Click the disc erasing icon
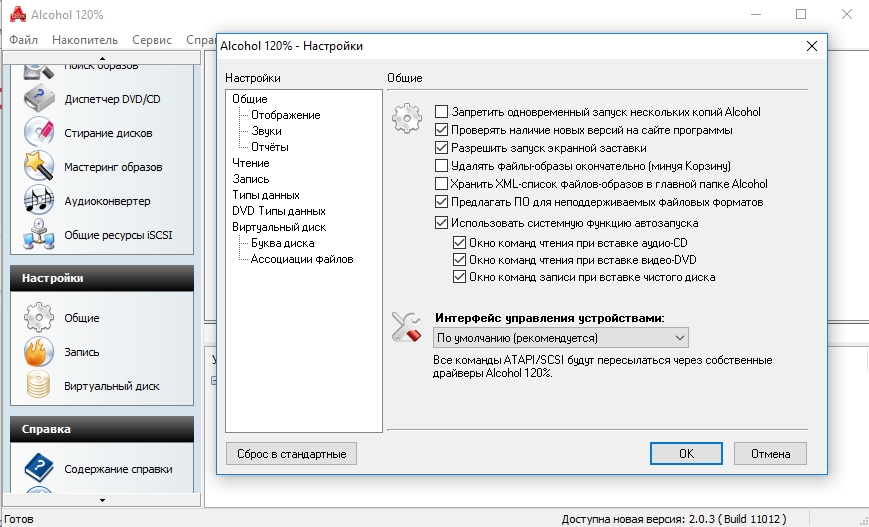 point(39,133)
